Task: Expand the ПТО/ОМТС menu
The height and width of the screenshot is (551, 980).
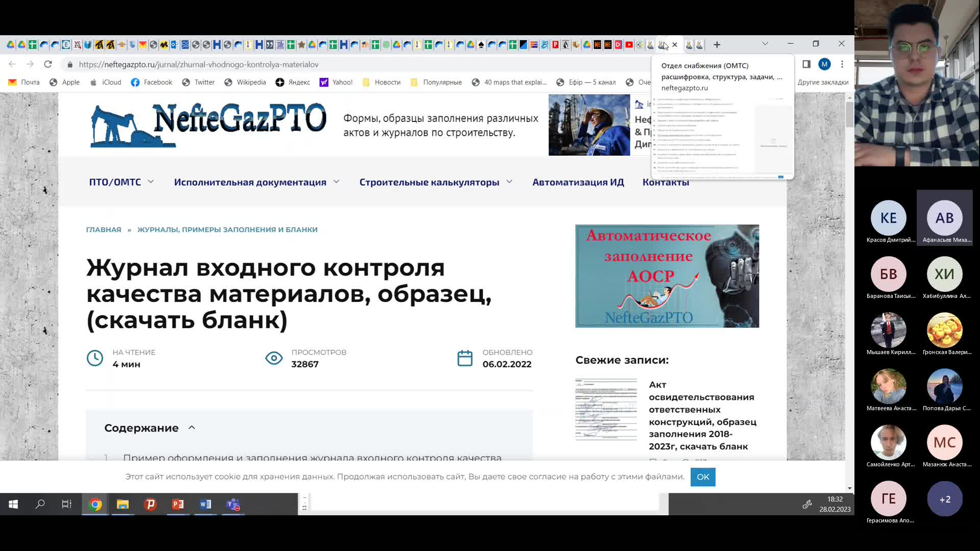Action: pos(121,182)
